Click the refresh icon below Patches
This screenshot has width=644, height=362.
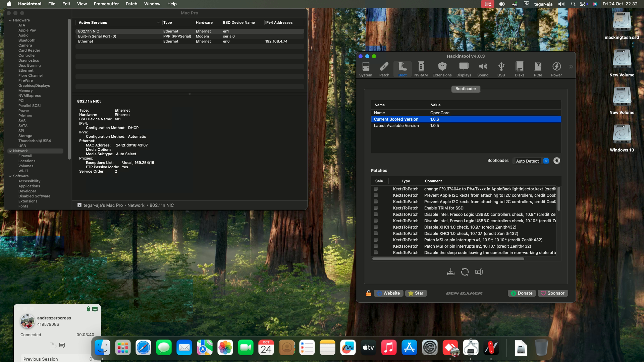coord(465,272)
